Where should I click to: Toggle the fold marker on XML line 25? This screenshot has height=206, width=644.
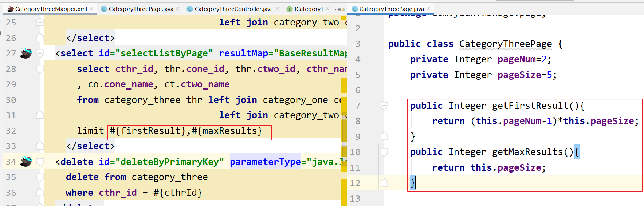click(40, 22)
